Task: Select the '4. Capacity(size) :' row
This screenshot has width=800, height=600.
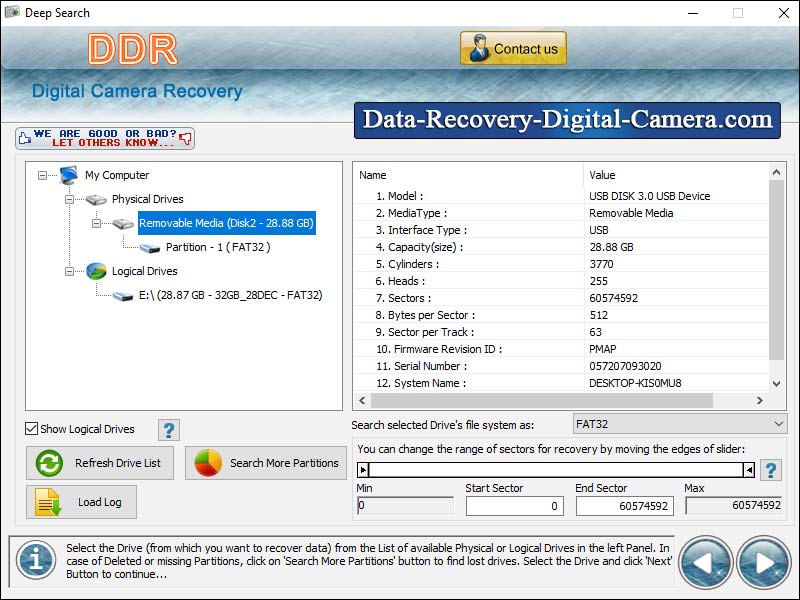Action: [x=561, y=247]
